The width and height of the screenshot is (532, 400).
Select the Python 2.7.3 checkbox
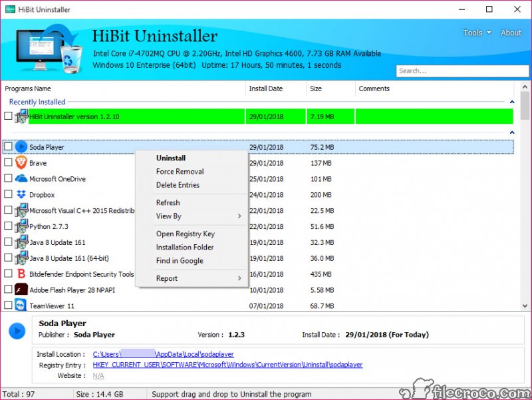point(8,226)
